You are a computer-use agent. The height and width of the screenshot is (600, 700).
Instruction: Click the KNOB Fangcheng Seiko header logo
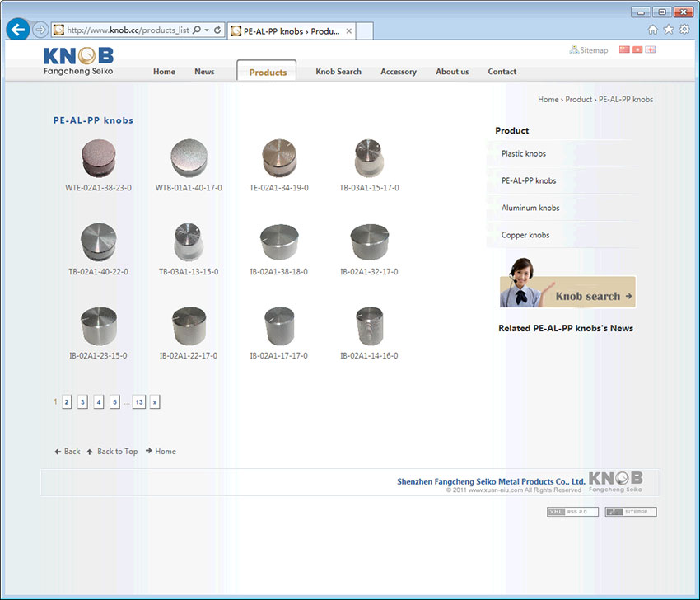point(78,61)
